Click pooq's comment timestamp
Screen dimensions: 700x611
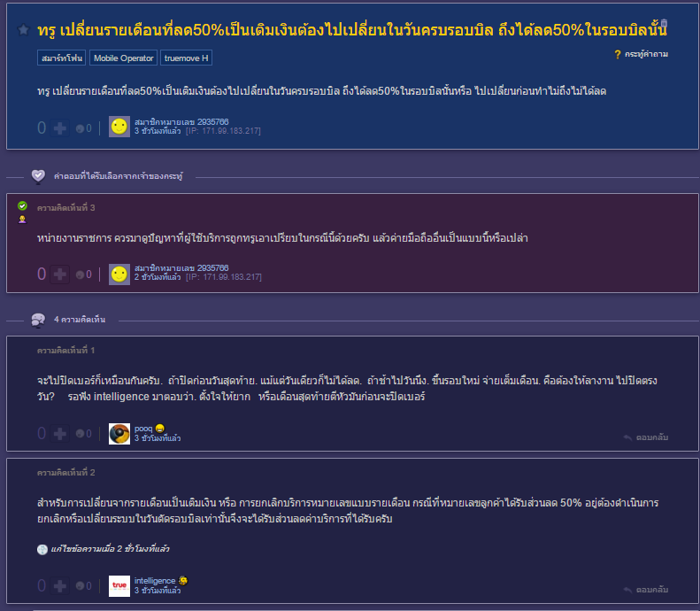coord(158,438)
